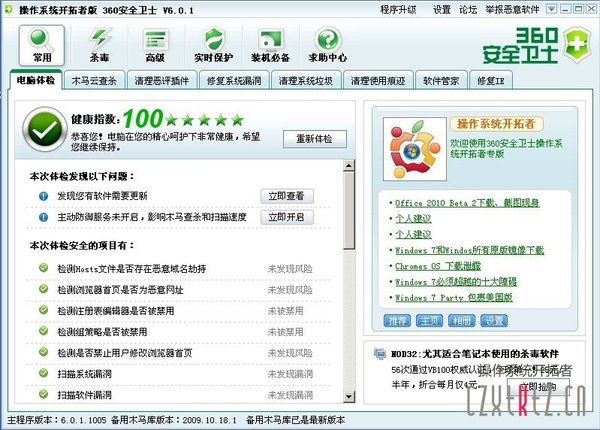Click the 相册 button in side panel
This screenshot has height=430, width=600.
click(x=461, y=321)
